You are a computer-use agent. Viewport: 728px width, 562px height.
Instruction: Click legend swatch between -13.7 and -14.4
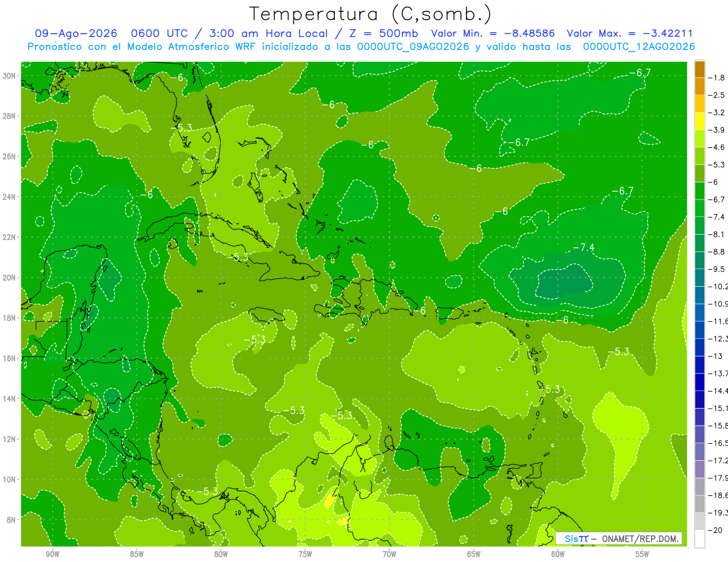click(699, 383)
